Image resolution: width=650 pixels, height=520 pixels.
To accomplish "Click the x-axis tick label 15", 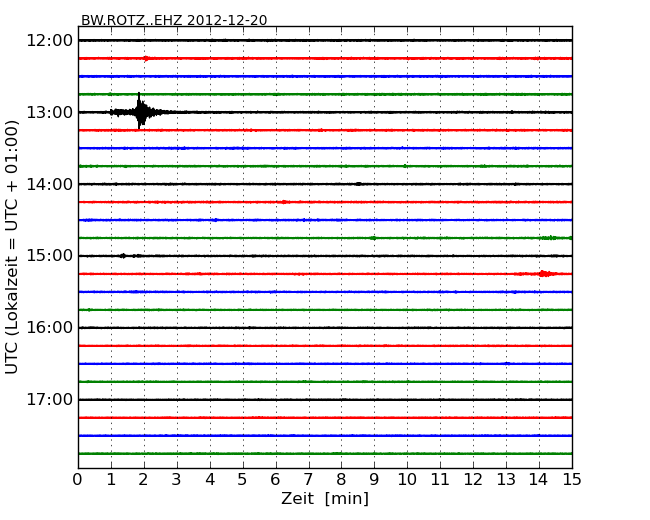I will coord(572,479).
